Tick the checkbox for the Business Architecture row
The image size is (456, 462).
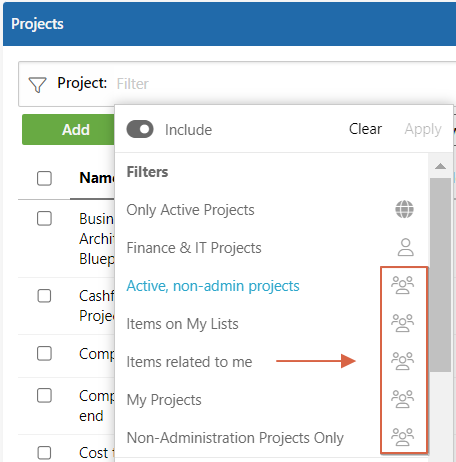pyautogui.click(x=44, y=219)
